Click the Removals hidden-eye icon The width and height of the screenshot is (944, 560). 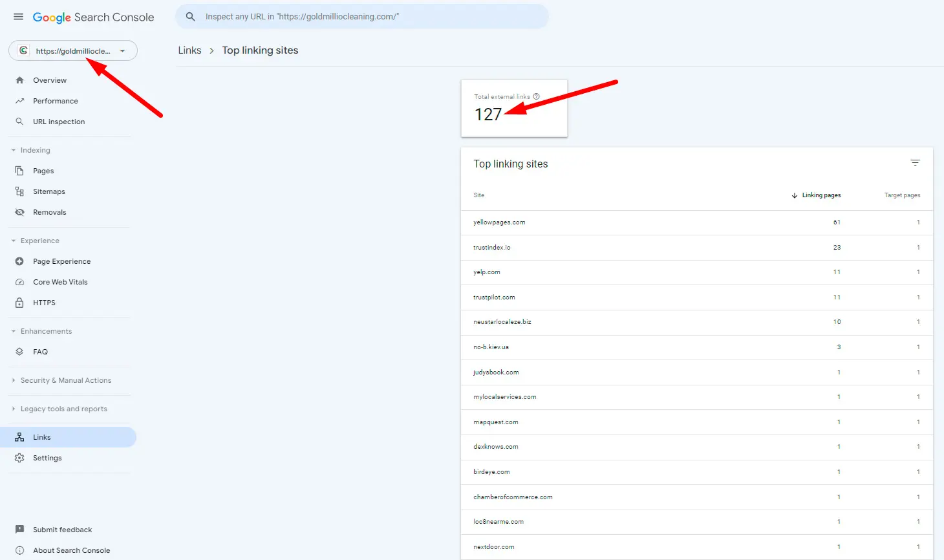click(19, 212)
